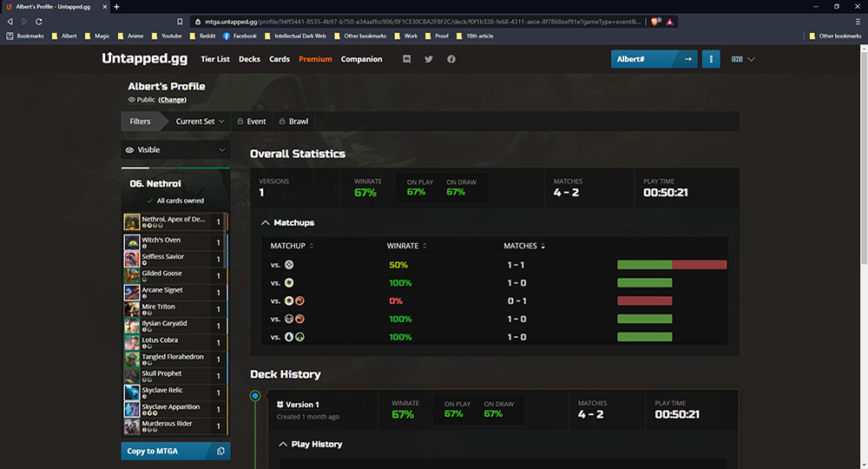Viewport: 868px width, 469px height.
Task: Click the language selector icon in header
Action: click(737, 59)
